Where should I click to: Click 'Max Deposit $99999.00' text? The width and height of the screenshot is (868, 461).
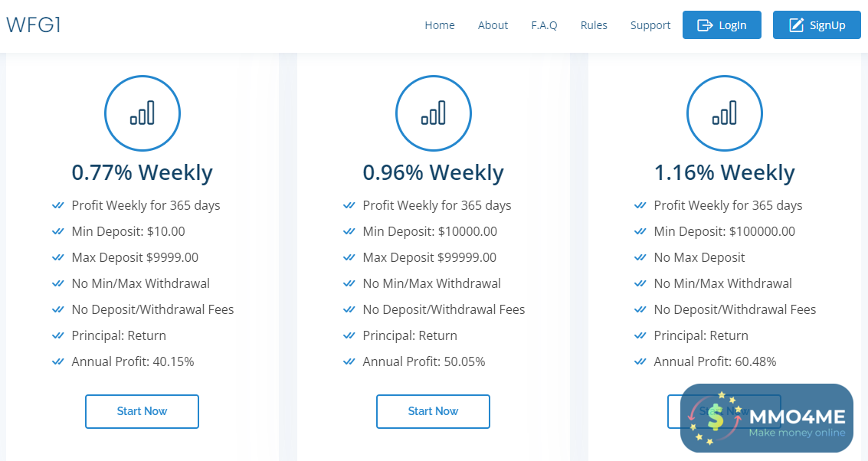coord(430,257)
